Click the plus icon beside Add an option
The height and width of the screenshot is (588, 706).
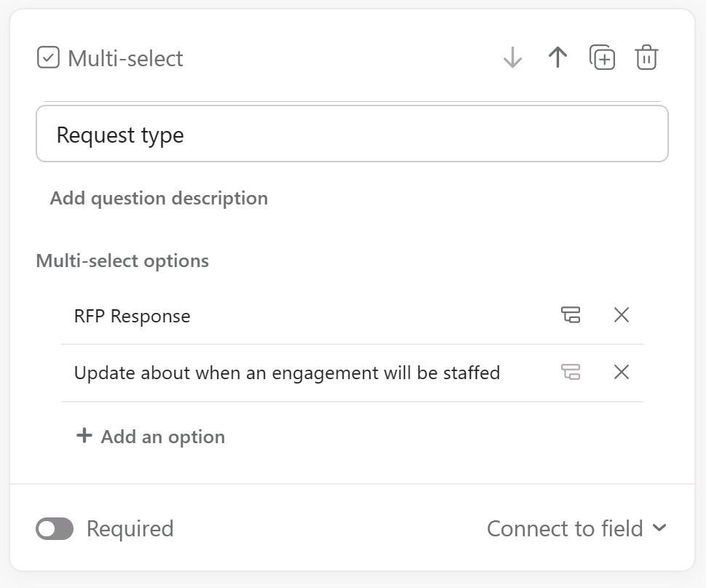click(84, 436)
